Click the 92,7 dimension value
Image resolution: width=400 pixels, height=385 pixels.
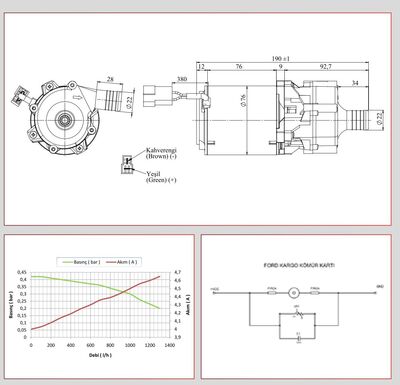click(326, 67)
